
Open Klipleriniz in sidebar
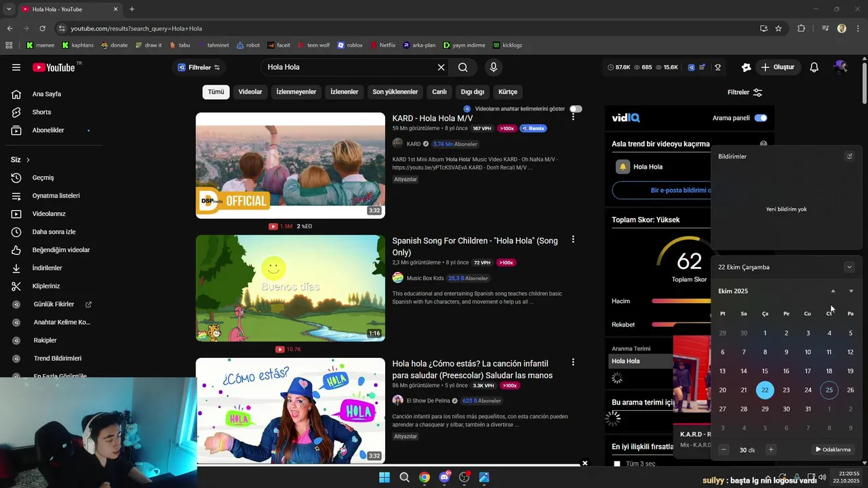tap(46, 286)
